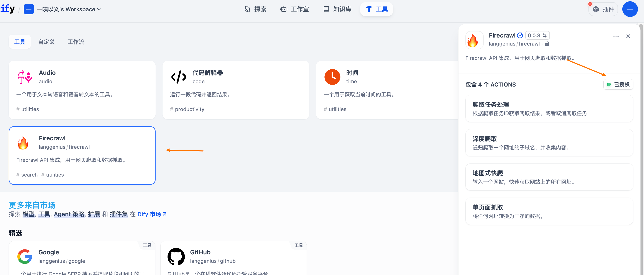Click the 代码解释器 code brackets icon
This screenshot has height=275, width=644.
178,77
